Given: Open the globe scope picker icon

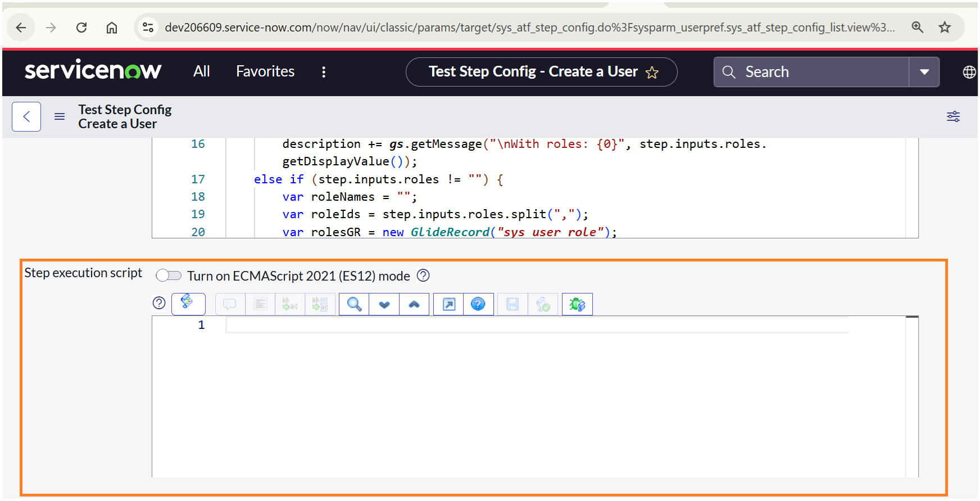Looking at the screenshot, I should click(x=969, y=72).
